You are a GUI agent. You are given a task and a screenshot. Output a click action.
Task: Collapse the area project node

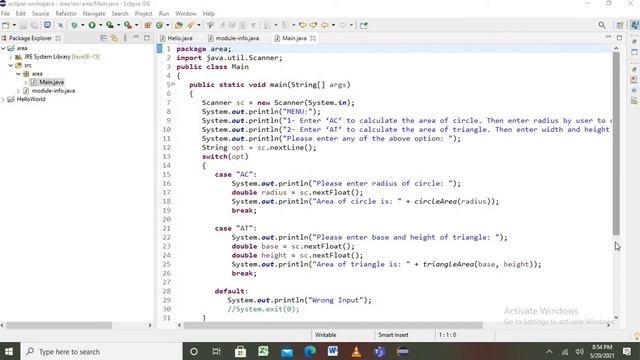[x=3, y=48]
